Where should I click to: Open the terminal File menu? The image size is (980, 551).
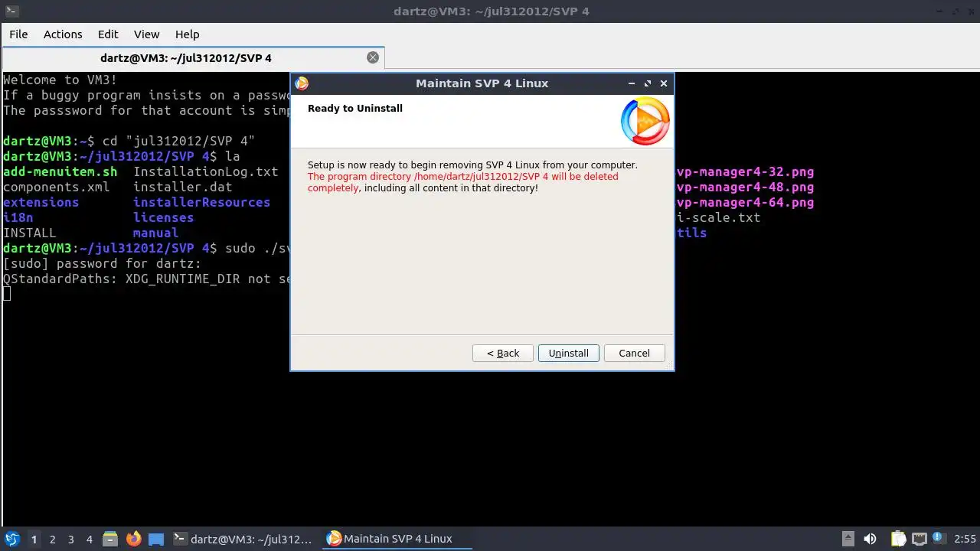[18, 34]
